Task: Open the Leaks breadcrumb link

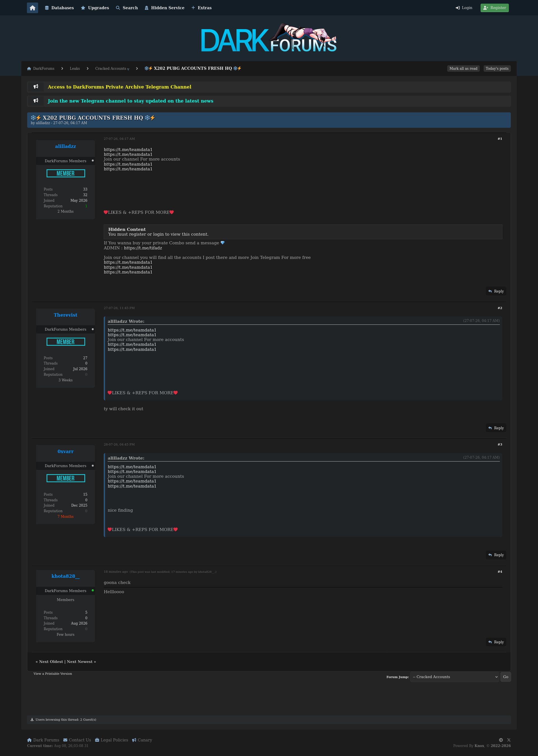Action: tap(75, 69)
